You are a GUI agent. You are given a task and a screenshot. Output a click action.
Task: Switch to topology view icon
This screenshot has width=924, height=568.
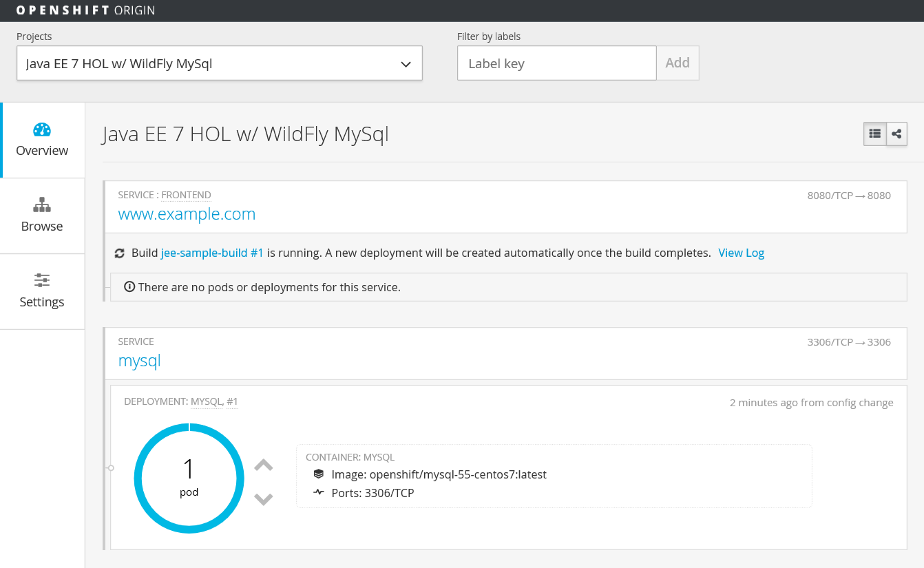pos(896,134)
